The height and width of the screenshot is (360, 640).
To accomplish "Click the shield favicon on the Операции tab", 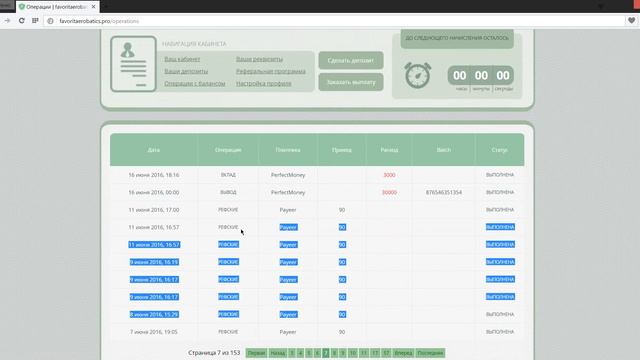I will coord(22,7).
